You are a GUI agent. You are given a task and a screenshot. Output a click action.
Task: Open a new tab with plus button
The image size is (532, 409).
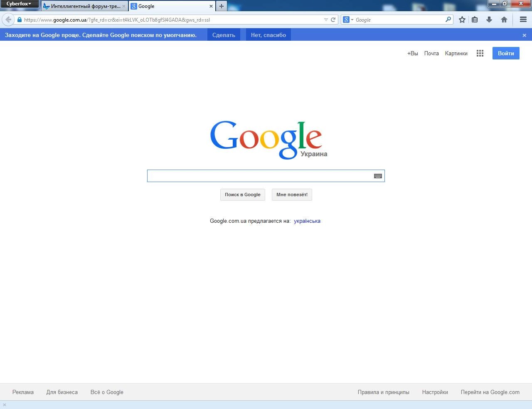222,6
